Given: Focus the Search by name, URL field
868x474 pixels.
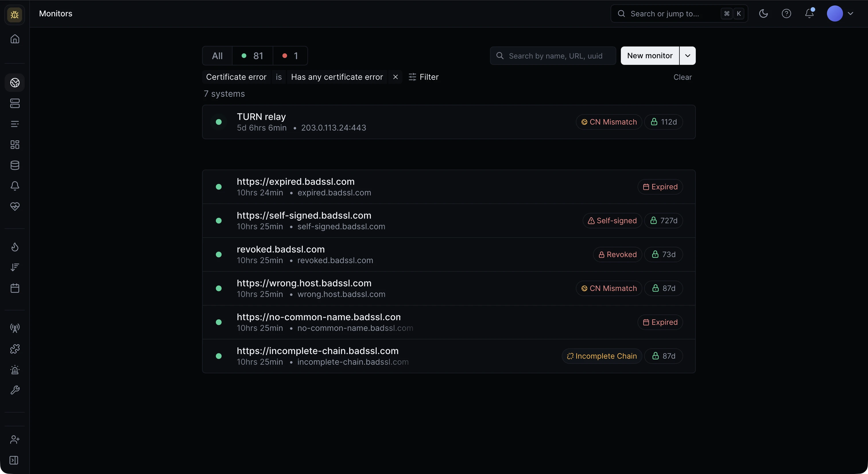Looking at the screenshot, I should (553, 56).
